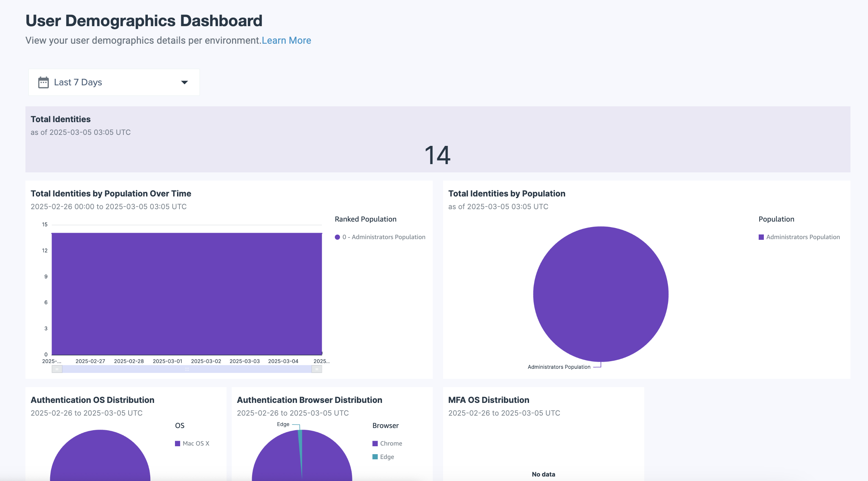Open the Last 7 Days dropdown arrow
This screenshot has width=868, height=481.
pos(185,82)
